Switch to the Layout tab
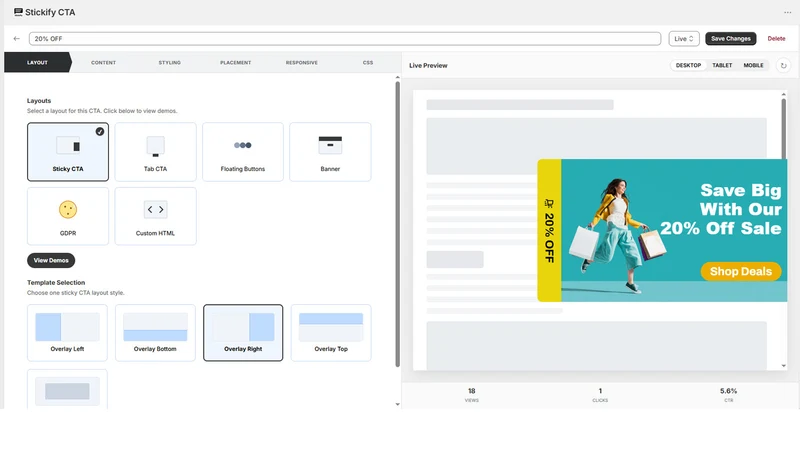 (37, 62)
